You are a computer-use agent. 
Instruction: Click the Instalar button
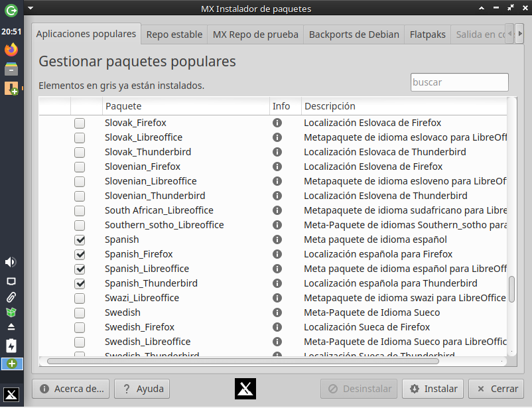pos(432,389)
